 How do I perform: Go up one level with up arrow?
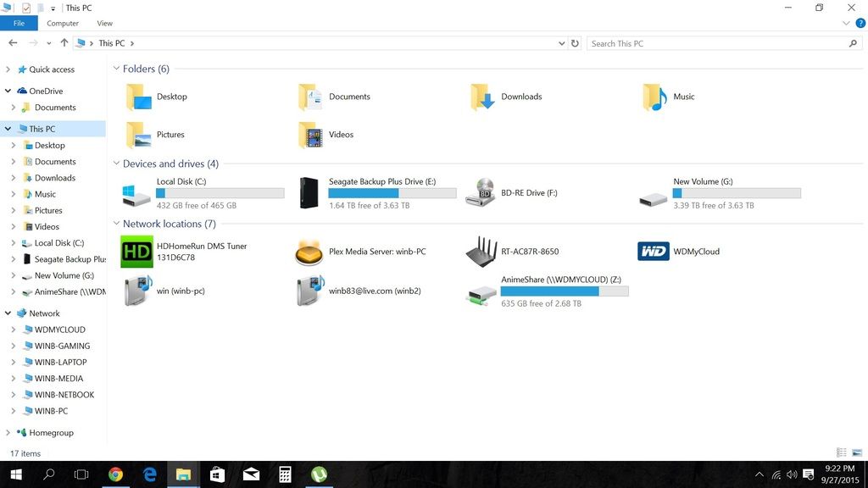64,42
